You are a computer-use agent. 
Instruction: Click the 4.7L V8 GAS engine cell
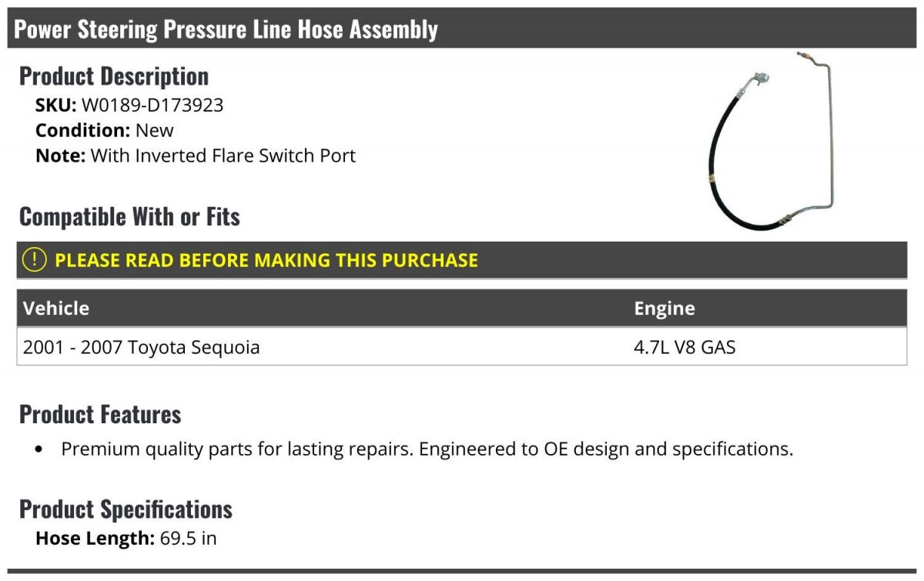[x=685, y=347]
